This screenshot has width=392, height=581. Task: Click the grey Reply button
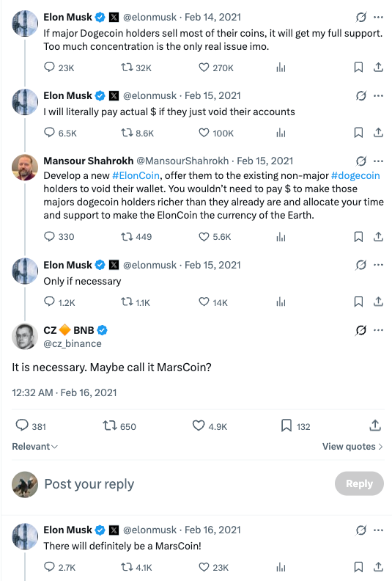[359, 483]
